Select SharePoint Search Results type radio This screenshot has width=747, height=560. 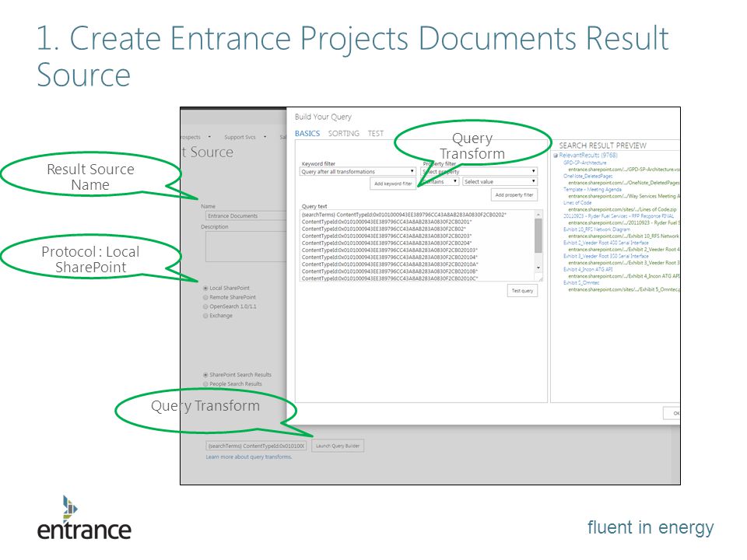coord(205,375)
